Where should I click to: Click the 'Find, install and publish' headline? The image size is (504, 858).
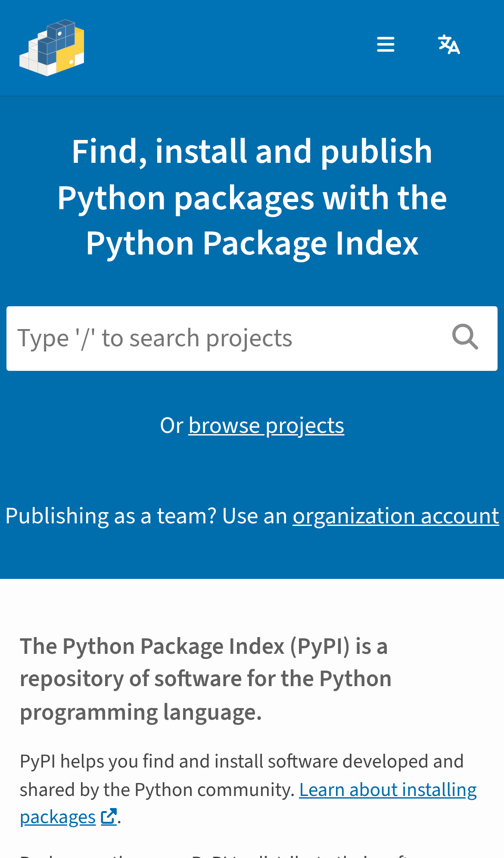pyautogui.click(x=252, y=152)
